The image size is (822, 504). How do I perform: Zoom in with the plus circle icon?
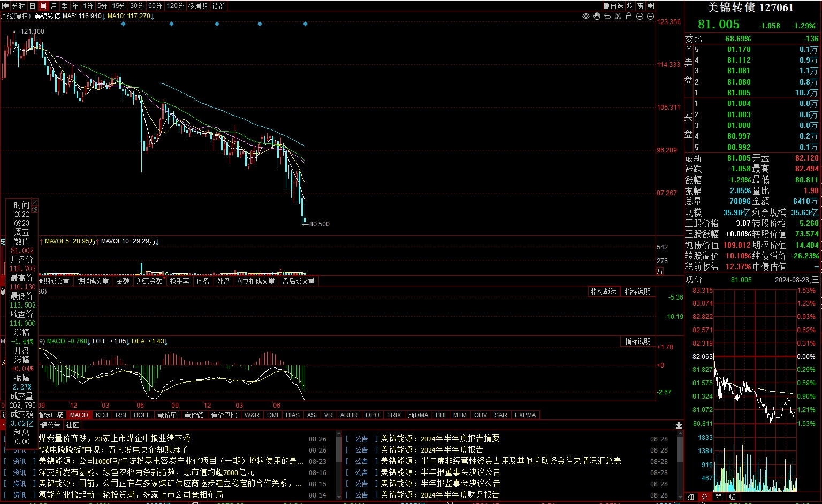(x=640, y=17)
